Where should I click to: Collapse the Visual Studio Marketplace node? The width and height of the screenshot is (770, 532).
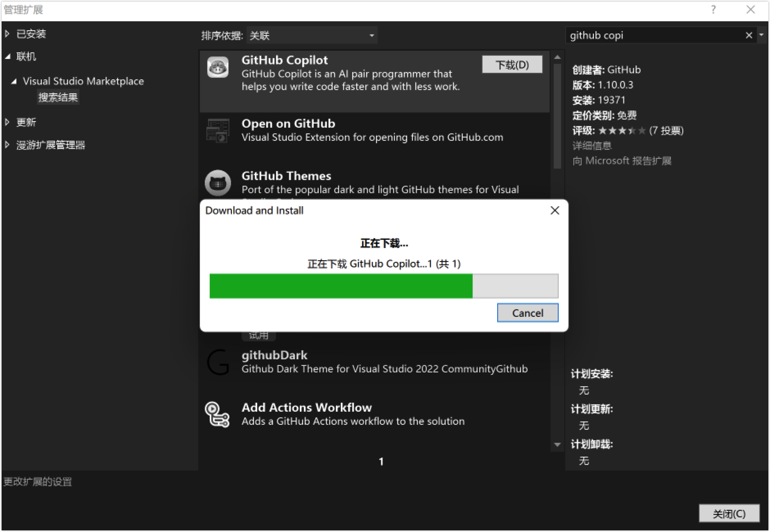point(14,81)
